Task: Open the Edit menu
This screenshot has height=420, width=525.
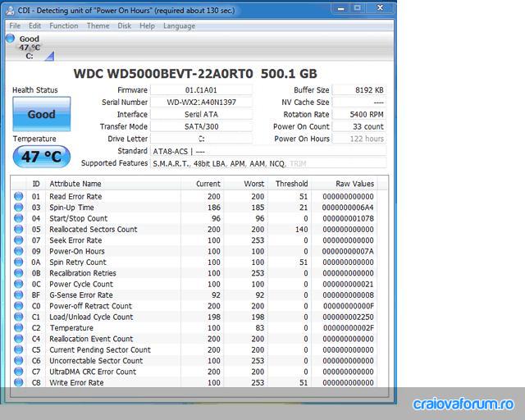Action: click(34, 25)
